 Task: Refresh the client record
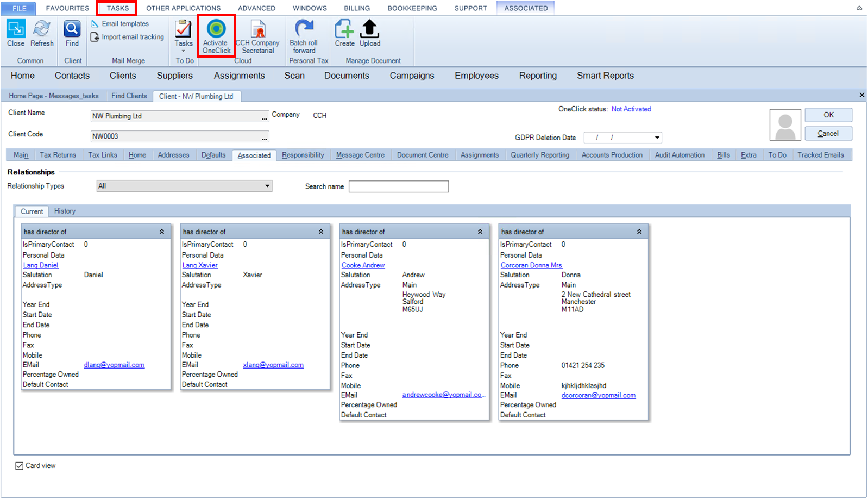(42, 33)
